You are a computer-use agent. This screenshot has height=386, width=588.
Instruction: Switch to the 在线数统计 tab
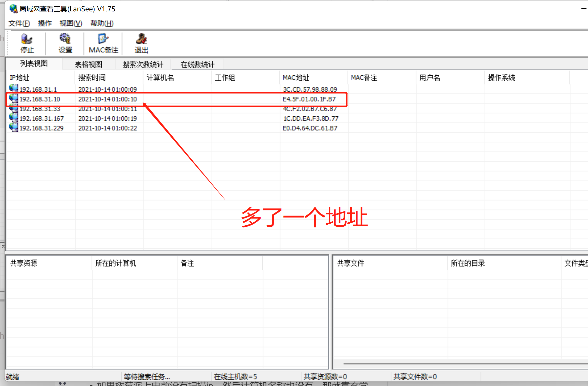click(x=197, y=65)
